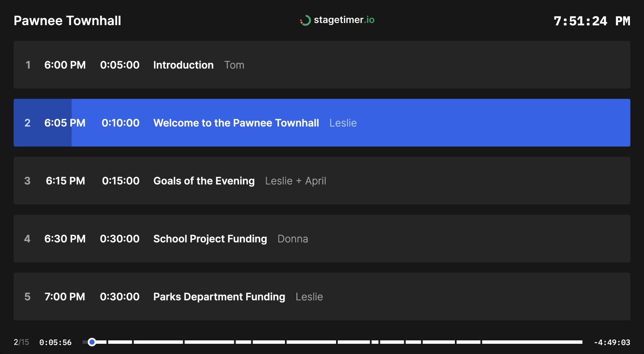The width and height of the screenshot is (644, 354).
Task: Click the 0:15:00 duration value
Action: coord(121,181)
